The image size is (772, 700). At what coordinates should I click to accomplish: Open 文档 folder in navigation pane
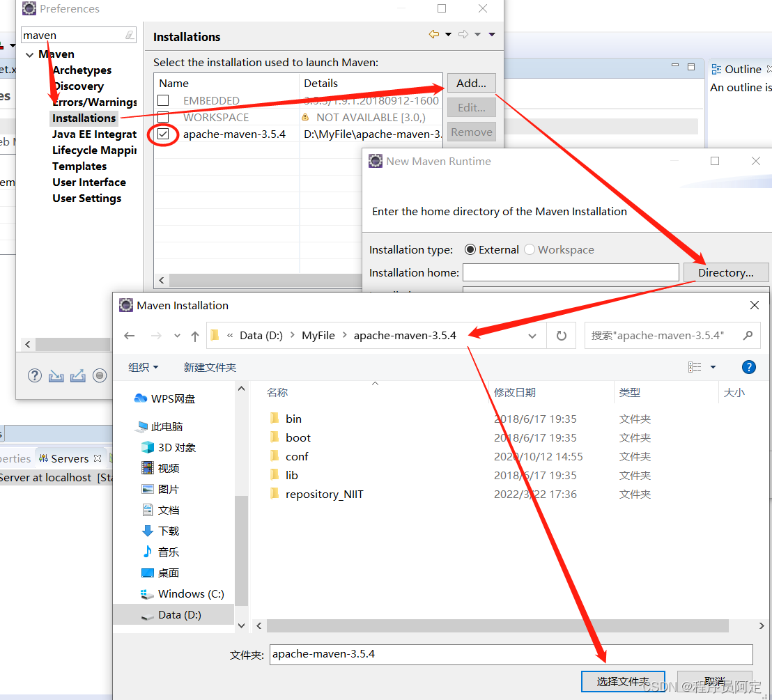coord(160,510)
